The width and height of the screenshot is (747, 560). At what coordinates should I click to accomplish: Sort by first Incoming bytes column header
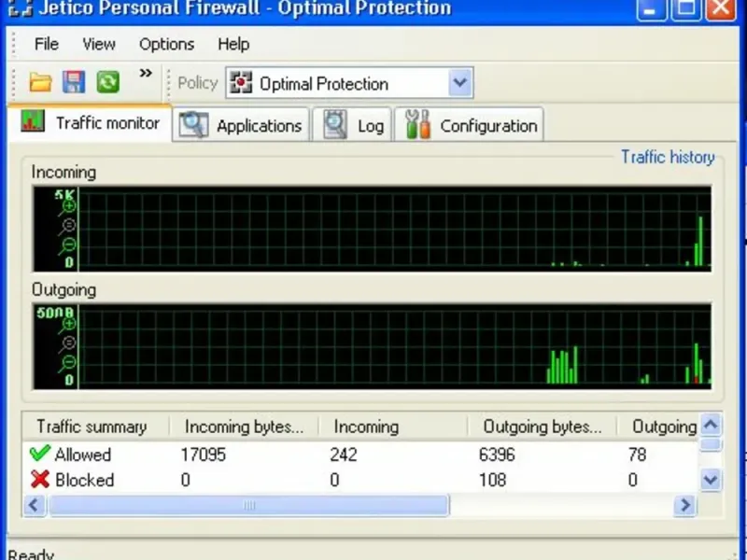pyautogui.click(x=244, y=427)
